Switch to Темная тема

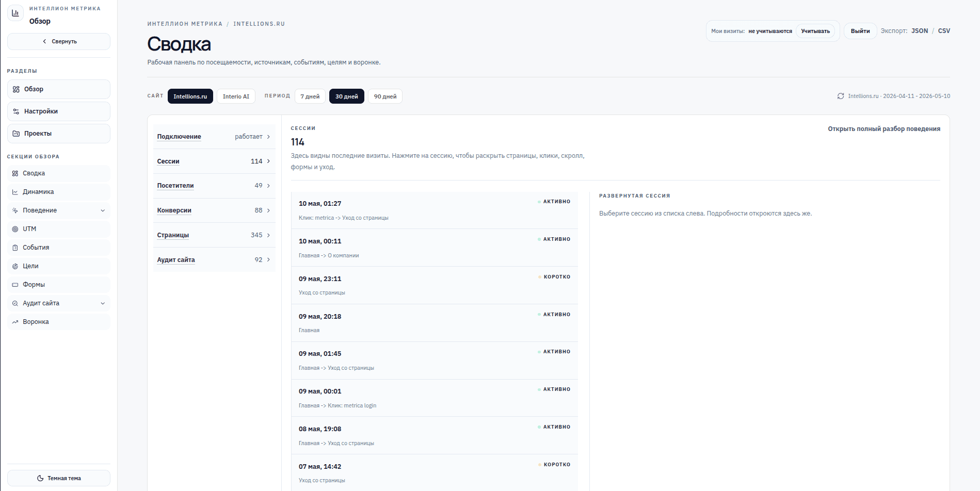point(59,478)
